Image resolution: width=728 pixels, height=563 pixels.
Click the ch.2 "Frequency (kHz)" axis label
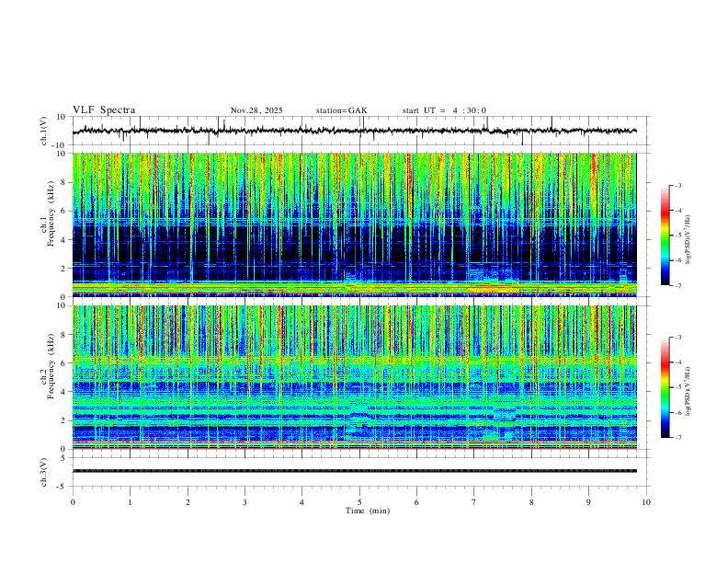click(x=51, y=366)
